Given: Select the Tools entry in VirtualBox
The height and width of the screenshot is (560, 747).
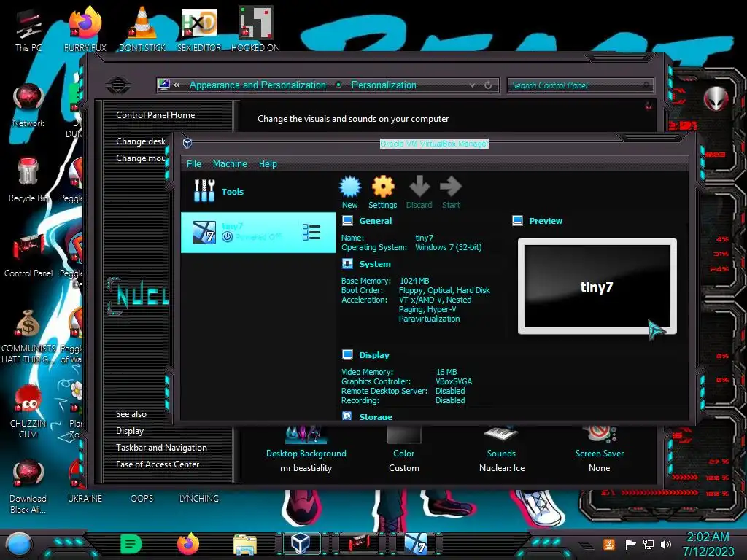Looking at the screenshot, I should pos(258,192).
